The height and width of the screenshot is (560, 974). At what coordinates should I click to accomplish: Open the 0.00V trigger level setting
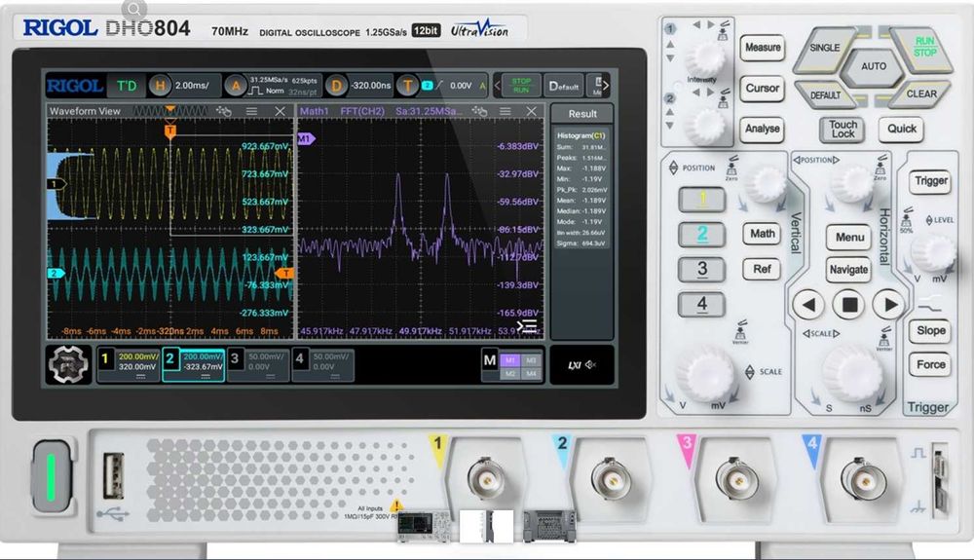pos(461,86)
